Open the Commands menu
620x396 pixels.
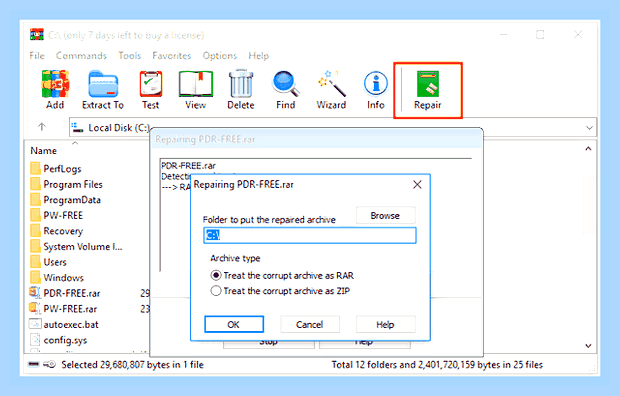click(81, 55)
